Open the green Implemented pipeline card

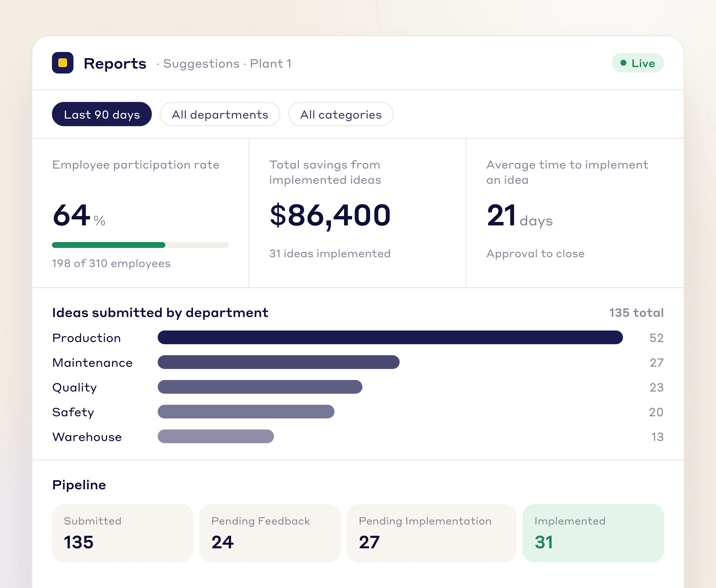593,533
